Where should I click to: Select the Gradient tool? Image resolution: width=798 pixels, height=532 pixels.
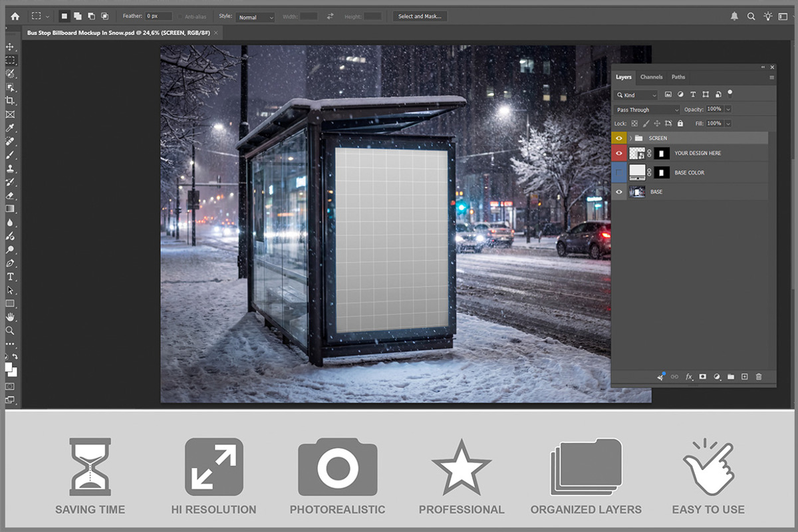point(10,209)
